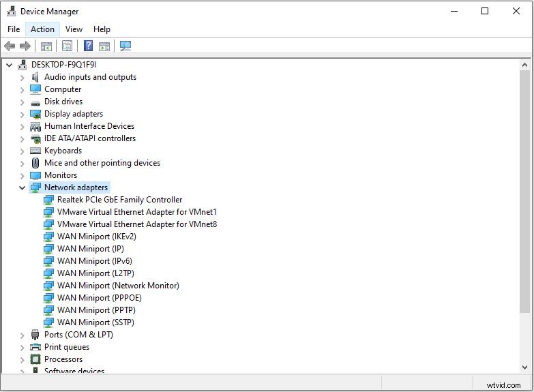534x392 pixels.
Task: Click the IDE ATA/ATAPI controllers icon
Action: click(35, 138)
